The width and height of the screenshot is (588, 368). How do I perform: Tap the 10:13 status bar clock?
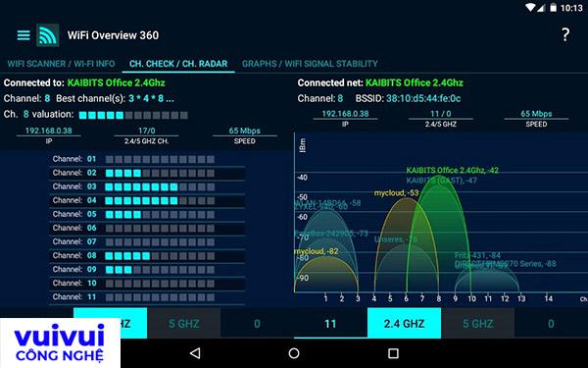click(571, 8)
